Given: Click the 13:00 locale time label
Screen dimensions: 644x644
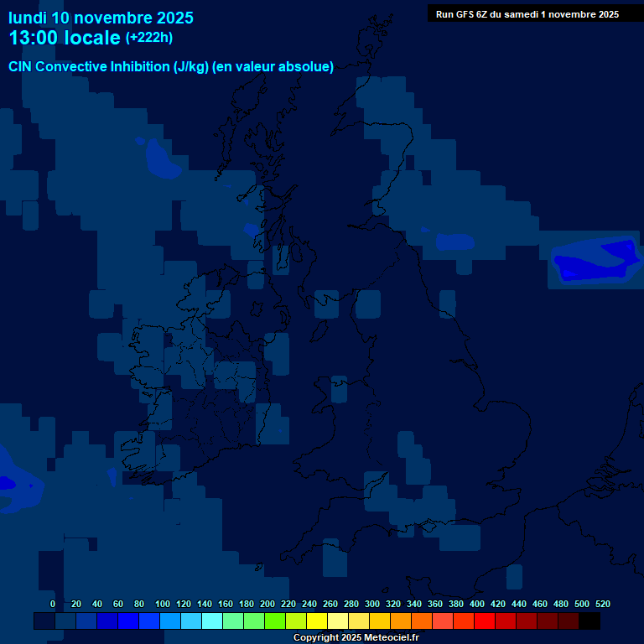Looking at the screenshot, I should pyautogui.click(x=65, y=39).
